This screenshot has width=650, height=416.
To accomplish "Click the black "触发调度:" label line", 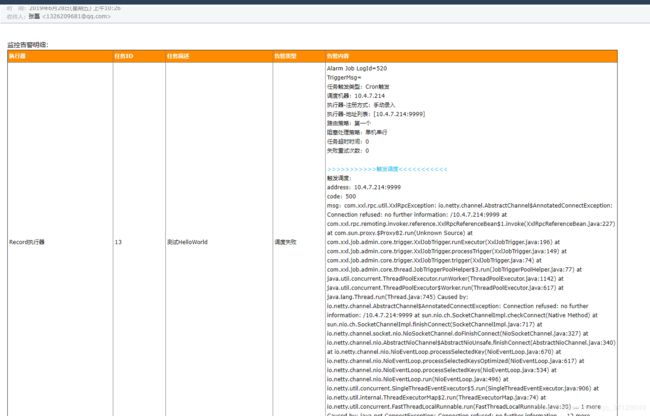I will [339, 178].
